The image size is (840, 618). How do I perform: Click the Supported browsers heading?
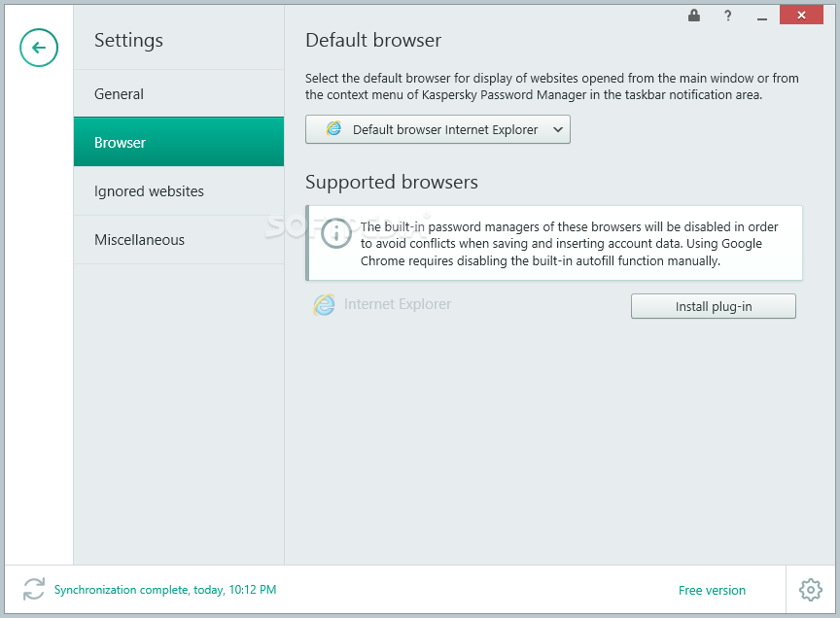392,182
